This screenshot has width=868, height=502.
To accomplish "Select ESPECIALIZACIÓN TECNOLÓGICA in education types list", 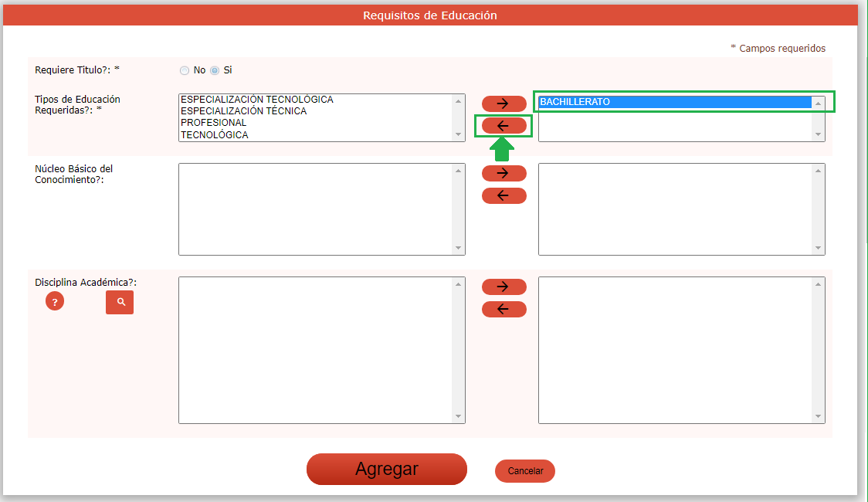I will pyautogui.click(x=256, y=100).
